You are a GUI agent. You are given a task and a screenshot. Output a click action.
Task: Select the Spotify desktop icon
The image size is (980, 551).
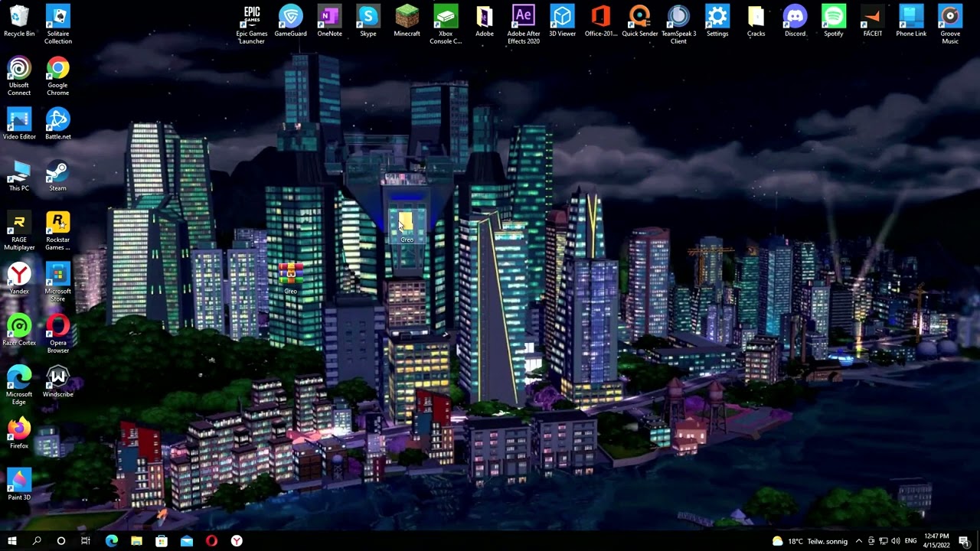(x=834, y=21)
